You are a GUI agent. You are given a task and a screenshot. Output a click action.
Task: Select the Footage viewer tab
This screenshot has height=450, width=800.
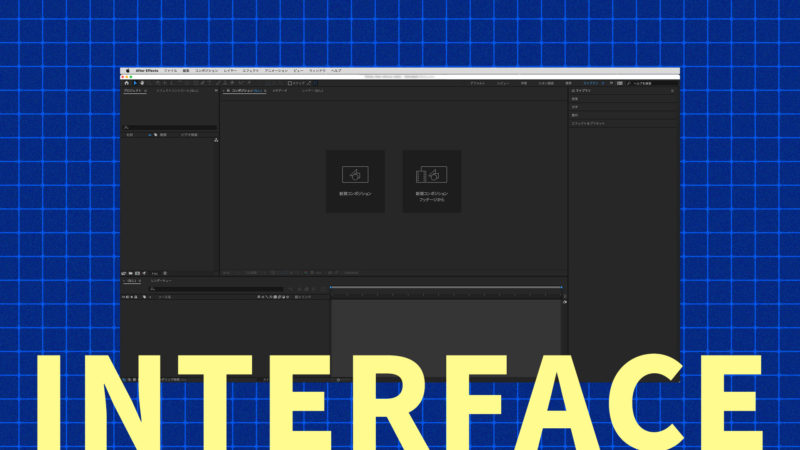pyautogui.click(x=280, y=91)
